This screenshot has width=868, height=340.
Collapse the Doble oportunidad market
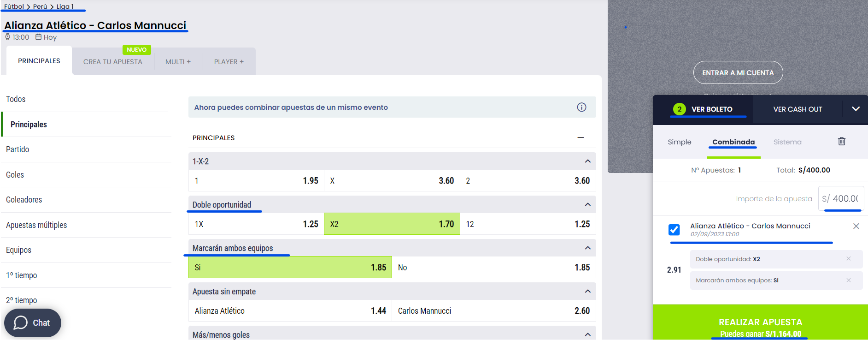click(587, 204)
